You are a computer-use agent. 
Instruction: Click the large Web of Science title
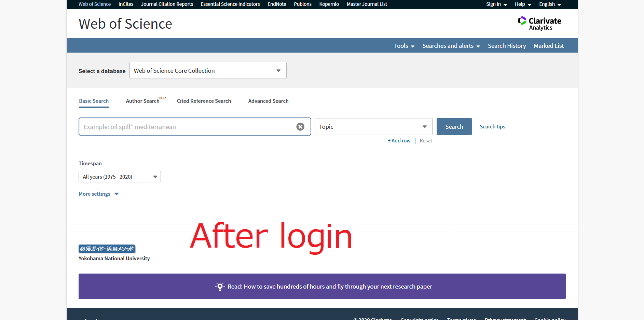[x=125, y=24]
